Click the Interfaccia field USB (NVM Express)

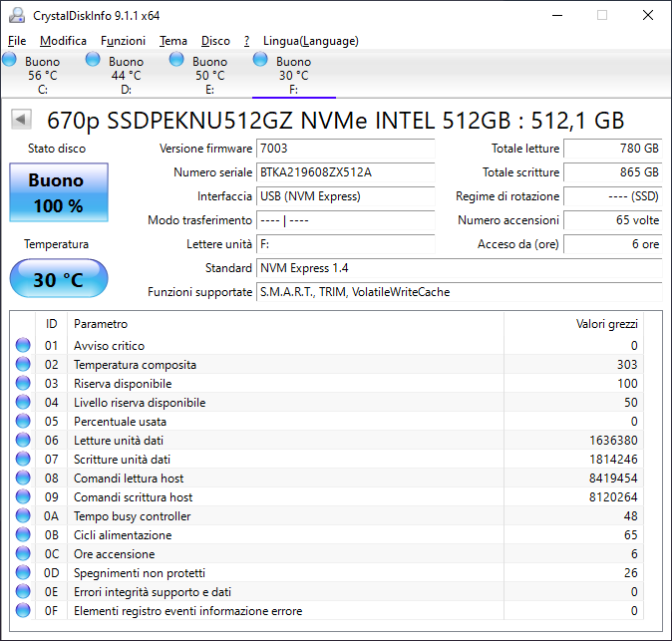click(x=345, y=196)
